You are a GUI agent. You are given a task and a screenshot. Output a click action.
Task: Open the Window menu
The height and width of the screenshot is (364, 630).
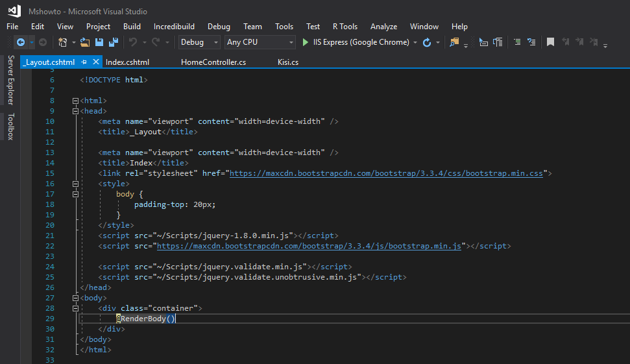coord(424,27)
